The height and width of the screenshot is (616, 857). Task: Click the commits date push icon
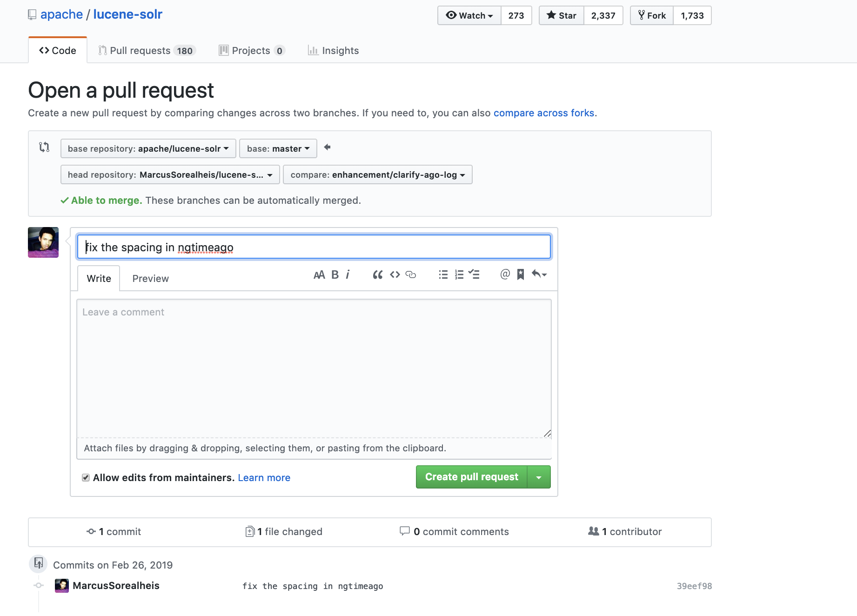(x=38, y=563)
